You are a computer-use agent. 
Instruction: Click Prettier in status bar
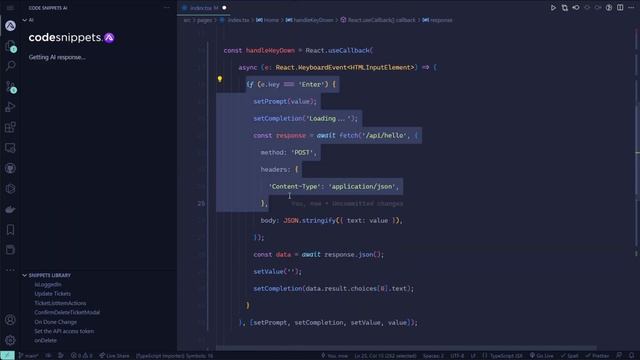[x=597, y=356]
